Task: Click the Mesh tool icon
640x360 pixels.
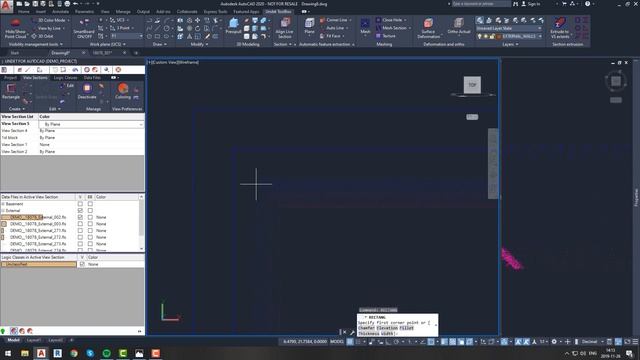Action: (365, 23)
